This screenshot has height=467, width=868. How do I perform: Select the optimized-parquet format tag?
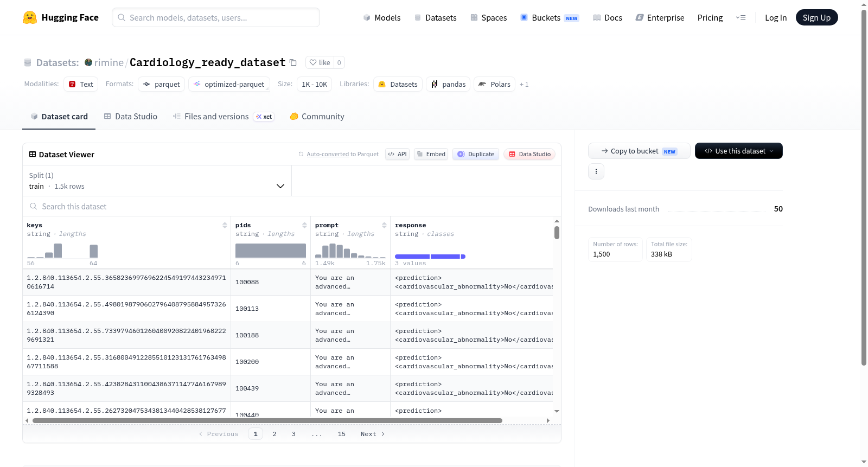pyautogui.click(x=229, y=84)
